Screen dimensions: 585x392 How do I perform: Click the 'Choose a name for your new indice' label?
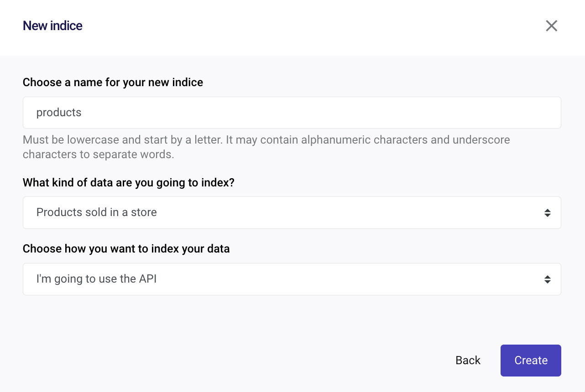(113, 82)
